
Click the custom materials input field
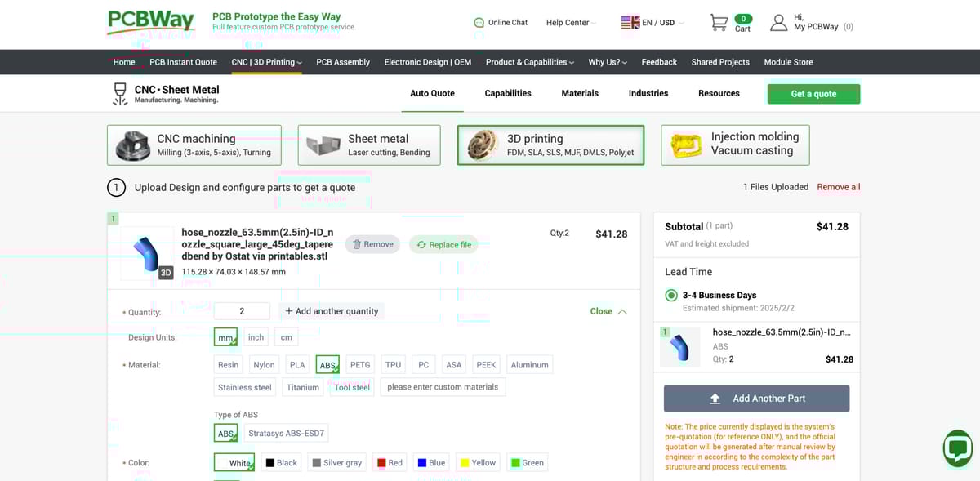443,387
